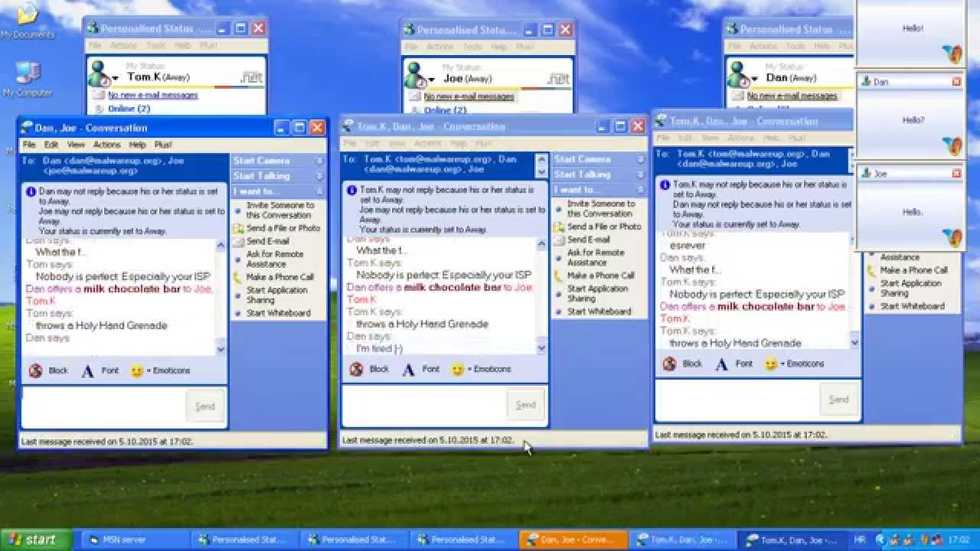Click Windows Start button
The height and width of the screenshot is (551, 980).
[x=37, y=540]
